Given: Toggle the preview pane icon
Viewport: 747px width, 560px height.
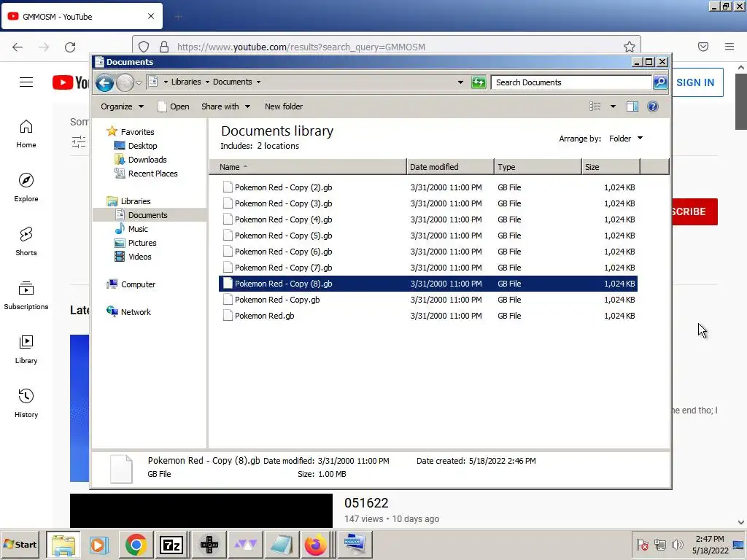Looking at the screenshot, I should coord(632,106).
